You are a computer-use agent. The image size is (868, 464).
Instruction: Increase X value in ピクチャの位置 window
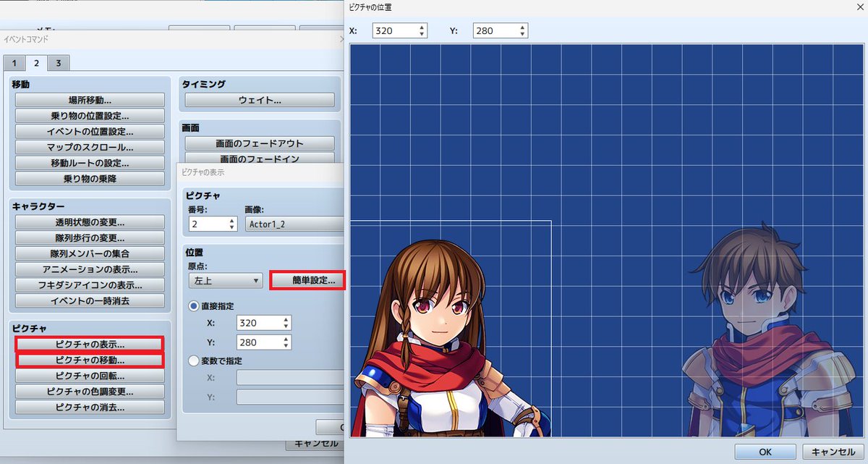422,28
